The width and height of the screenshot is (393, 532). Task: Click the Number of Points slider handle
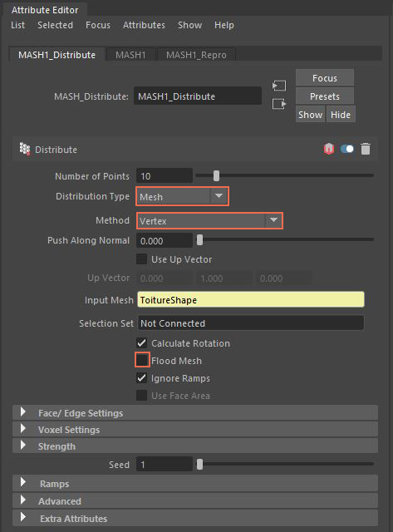click(216, 175)
